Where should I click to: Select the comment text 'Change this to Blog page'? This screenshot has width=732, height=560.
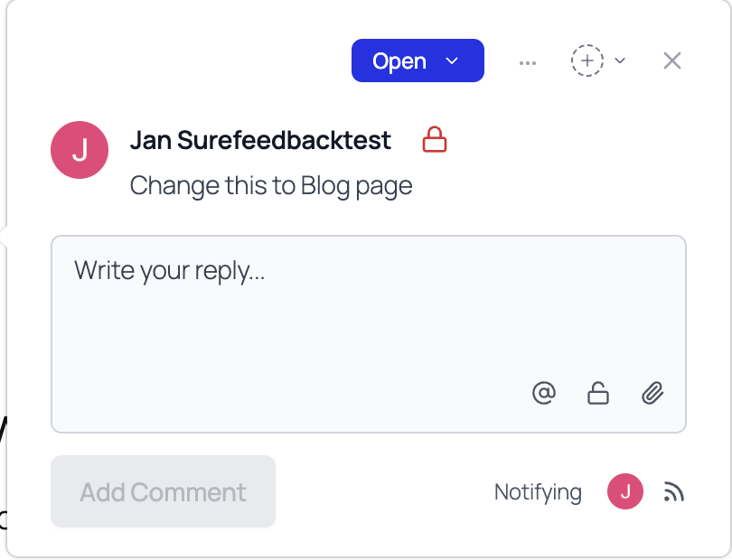coord(270,185)
